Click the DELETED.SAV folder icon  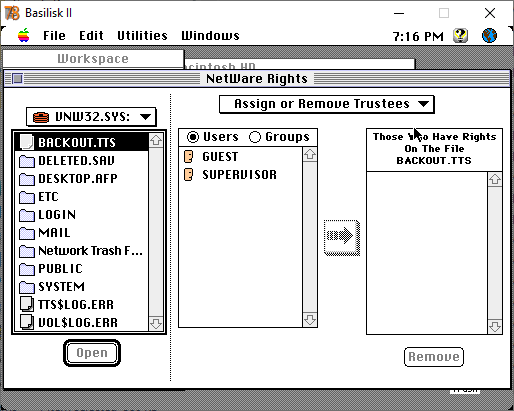click(x=27, y=161)
